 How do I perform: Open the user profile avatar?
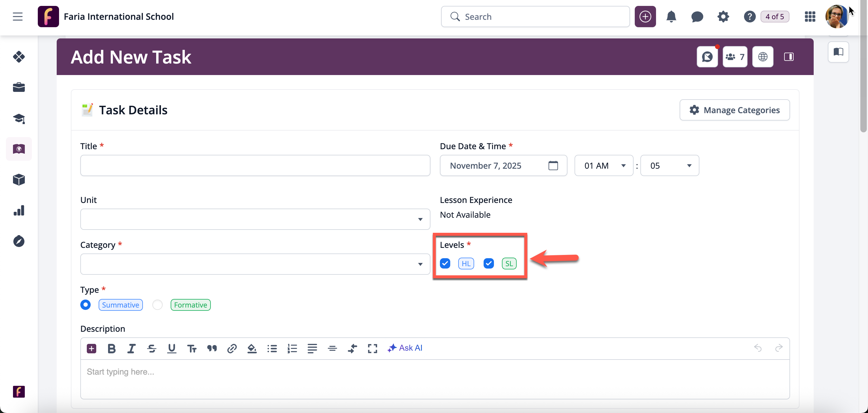836,17
